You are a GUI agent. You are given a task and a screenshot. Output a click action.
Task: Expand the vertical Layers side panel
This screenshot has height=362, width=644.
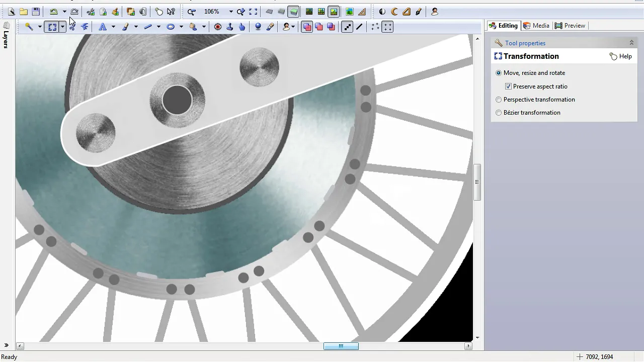(x=6, y=35)
